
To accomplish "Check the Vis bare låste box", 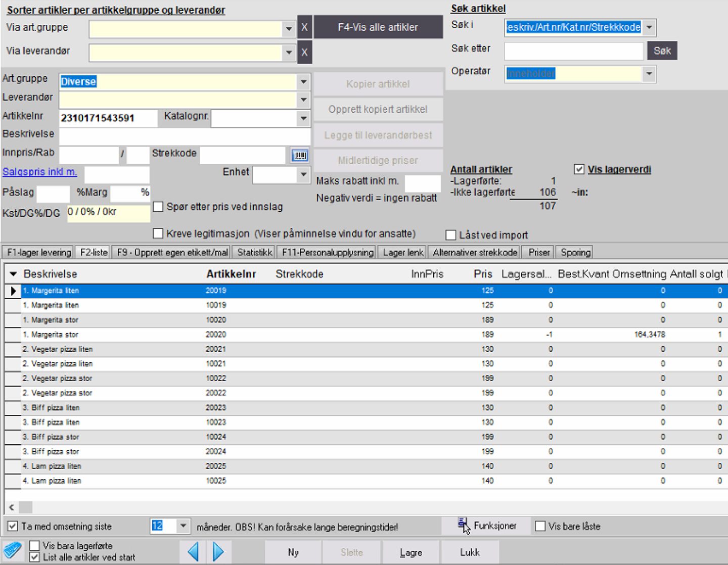I will [x=540, y=526].
